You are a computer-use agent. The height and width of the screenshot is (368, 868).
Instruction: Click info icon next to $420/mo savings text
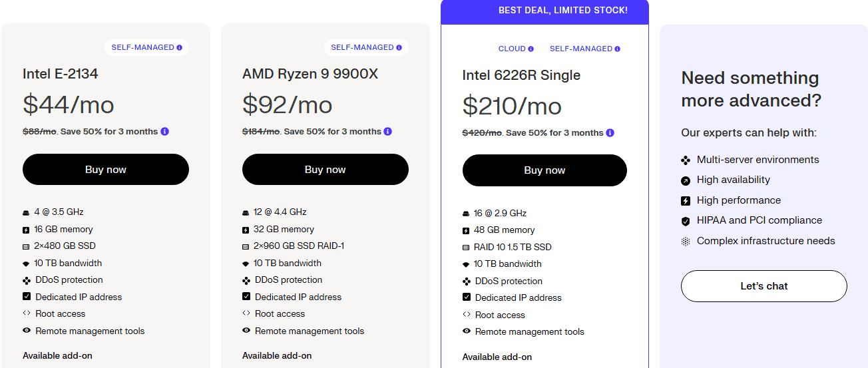point(610,133)
